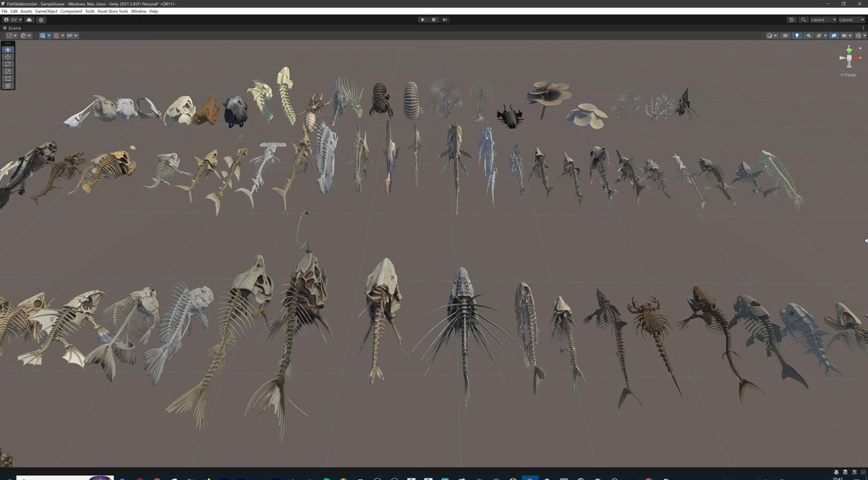
Task: Select the Move tool
Action: [x=7, y=56]
